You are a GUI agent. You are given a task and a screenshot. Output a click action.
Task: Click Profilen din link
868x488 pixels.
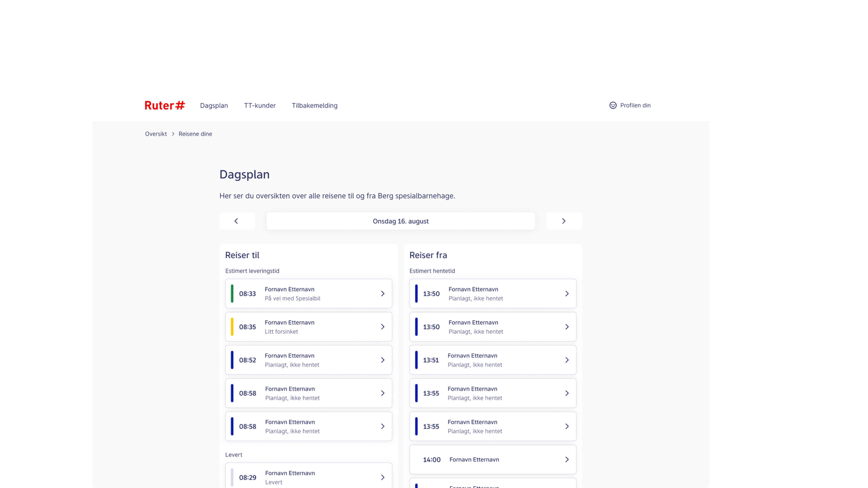(635, 106)
